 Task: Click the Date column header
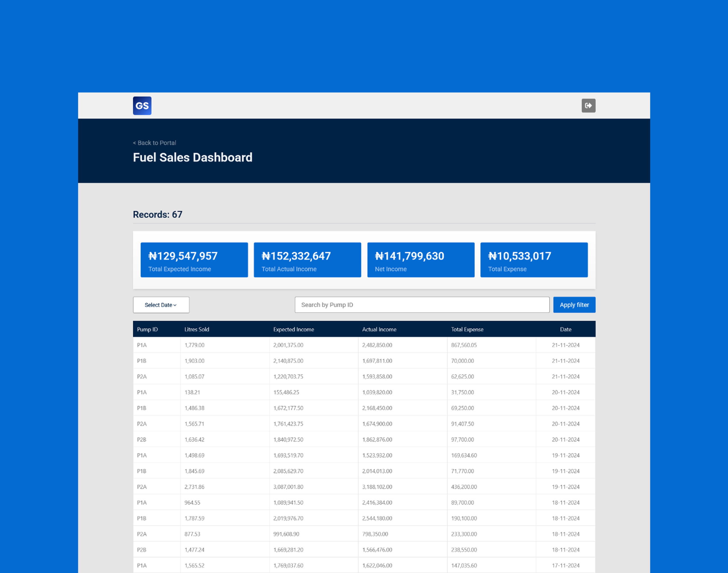click(x=565, y=329)
